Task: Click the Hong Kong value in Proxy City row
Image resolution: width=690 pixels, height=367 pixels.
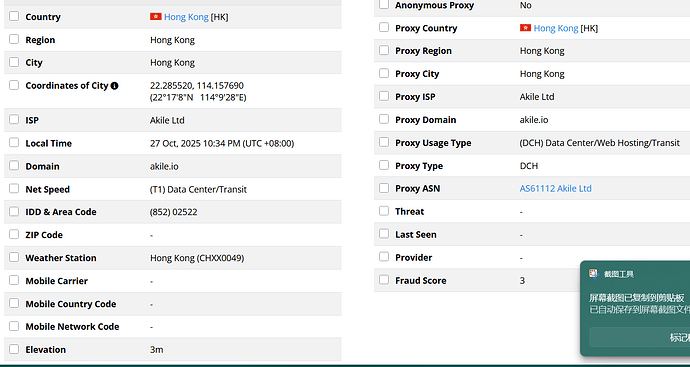Action: [542, 74]
